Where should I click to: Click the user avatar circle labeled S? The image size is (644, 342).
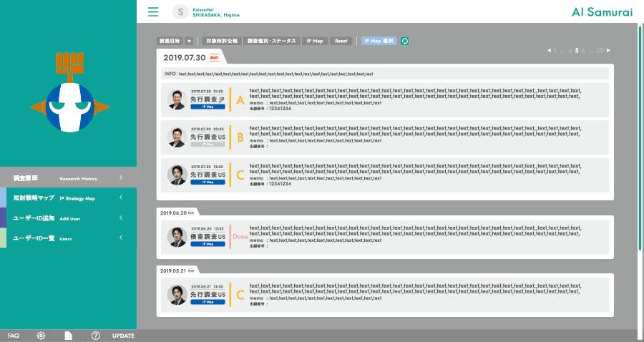click(180, 11)
